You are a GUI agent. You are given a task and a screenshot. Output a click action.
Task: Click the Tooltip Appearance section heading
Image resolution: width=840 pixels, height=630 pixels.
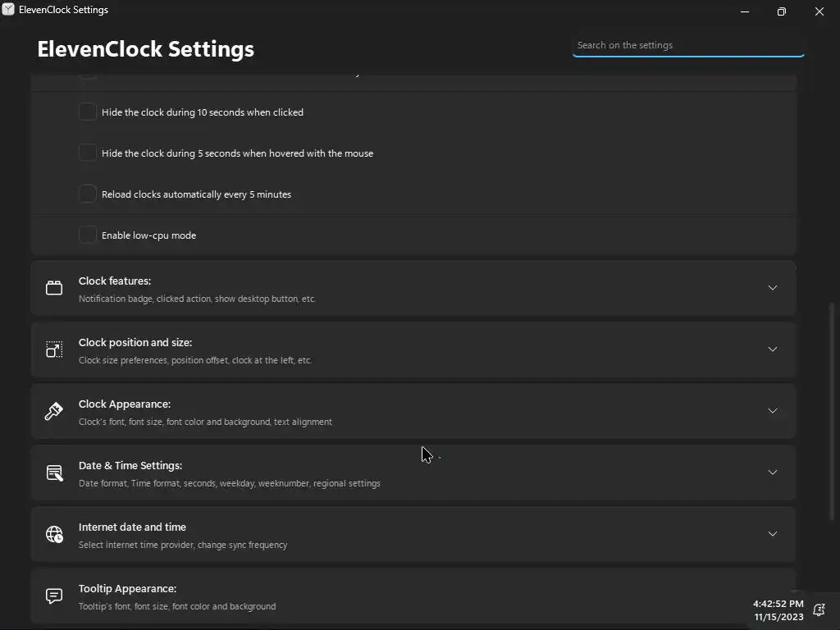click(x=127, y=589)
